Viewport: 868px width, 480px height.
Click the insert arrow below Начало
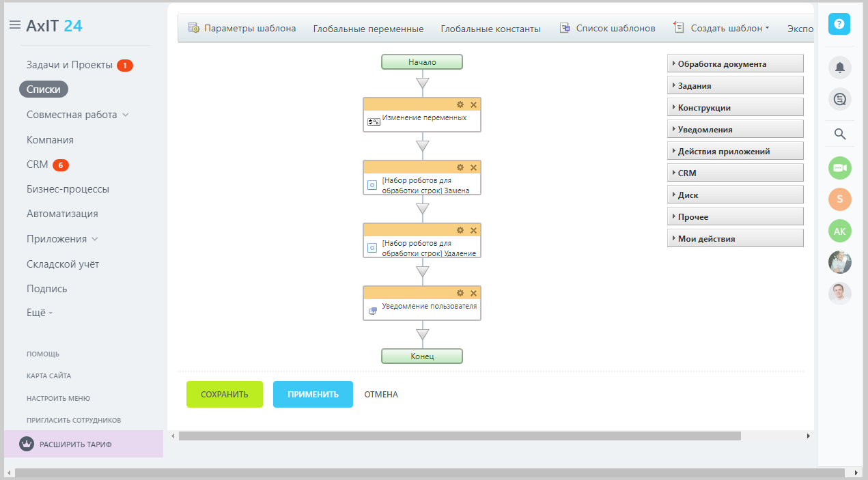click(422, 83)
